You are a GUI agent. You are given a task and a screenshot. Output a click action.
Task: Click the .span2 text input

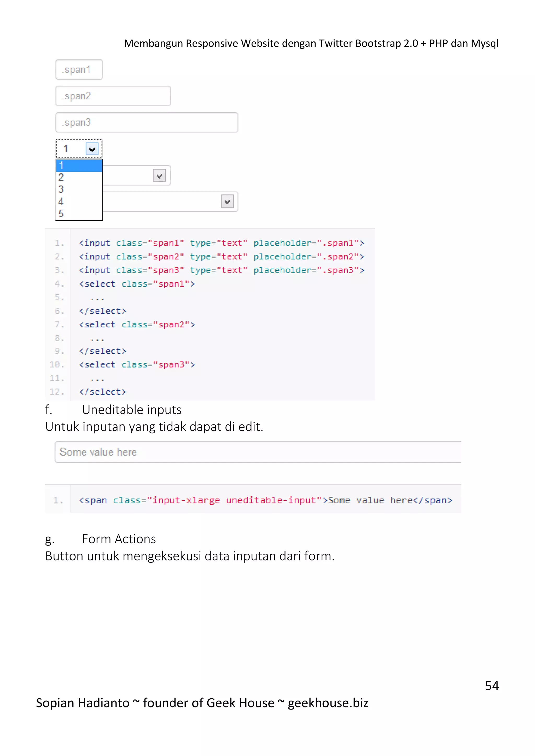[113, 96]
